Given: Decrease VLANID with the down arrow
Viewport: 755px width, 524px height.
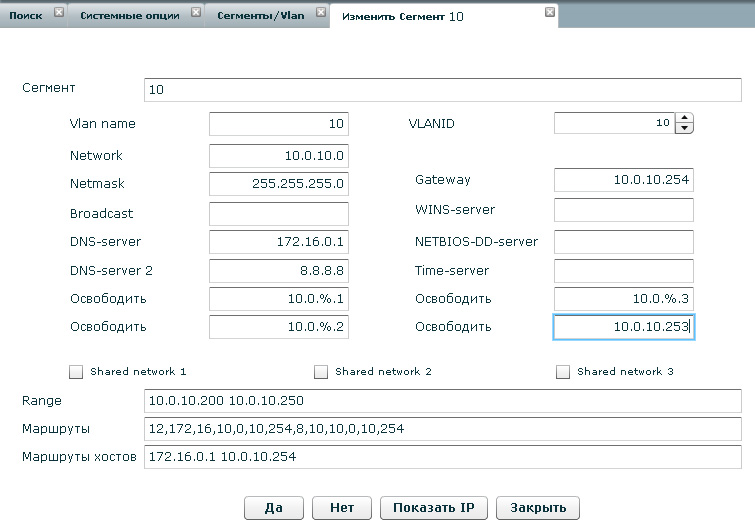Looking at the screenshot, I should tap(684, 128).
